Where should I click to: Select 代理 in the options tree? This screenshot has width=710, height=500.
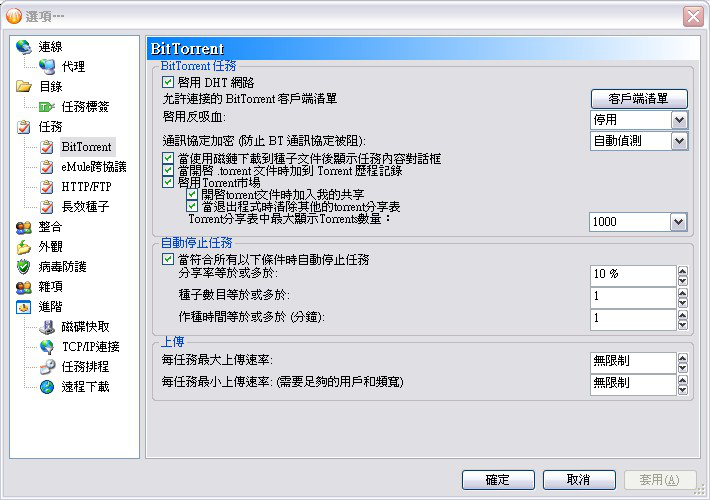(x=73, y=67)
